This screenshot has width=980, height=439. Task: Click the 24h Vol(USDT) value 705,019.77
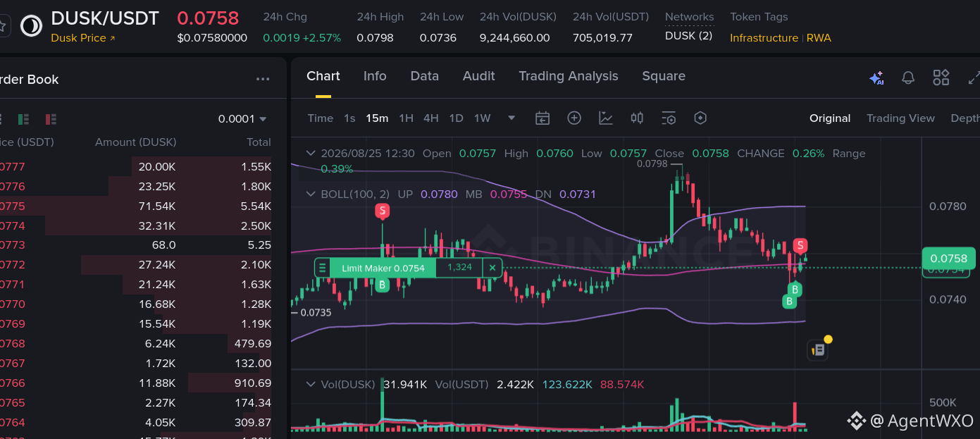click(602, 38)
